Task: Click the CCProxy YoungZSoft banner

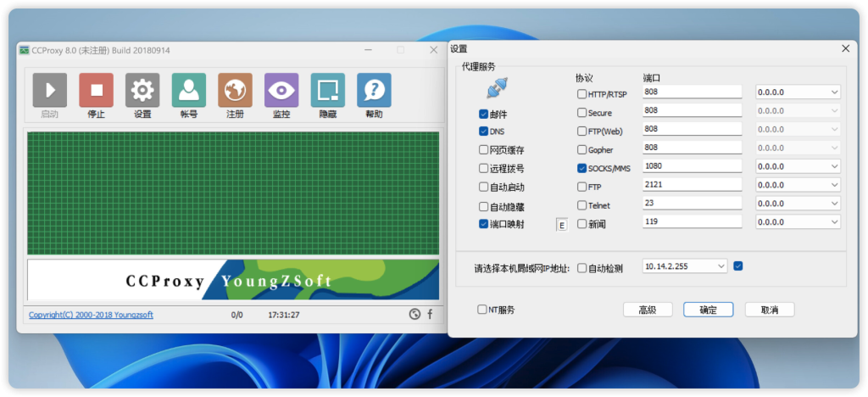Action: pyautogui.click(x=233, y=280)
